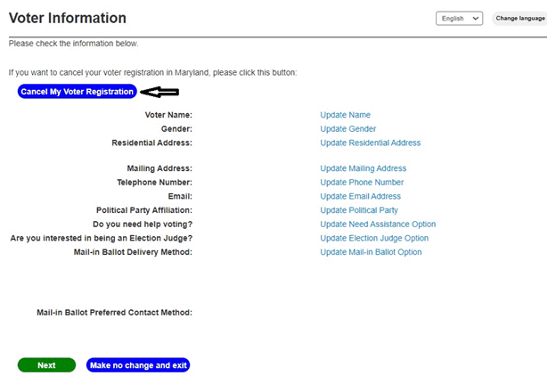Open the Update Mailing Address link
The height and width of the screenshot is (392, 556).
point(363,168)
